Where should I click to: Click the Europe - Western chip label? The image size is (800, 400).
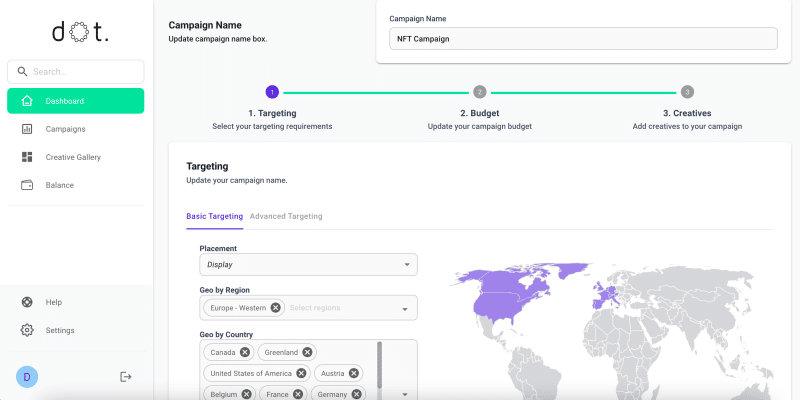point(238,308)
